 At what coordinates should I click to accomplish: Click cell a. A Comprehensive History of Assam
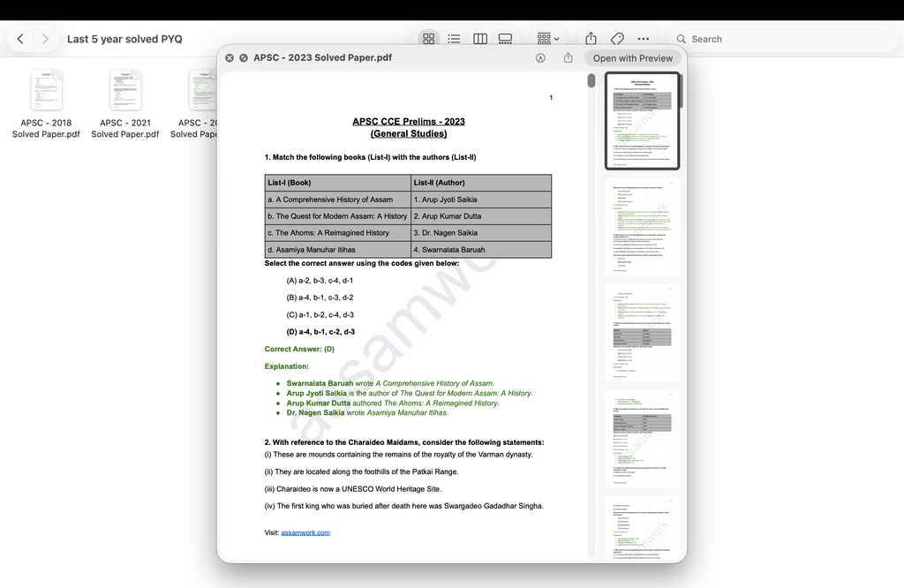pyautogui.click(x=338, y=200)
